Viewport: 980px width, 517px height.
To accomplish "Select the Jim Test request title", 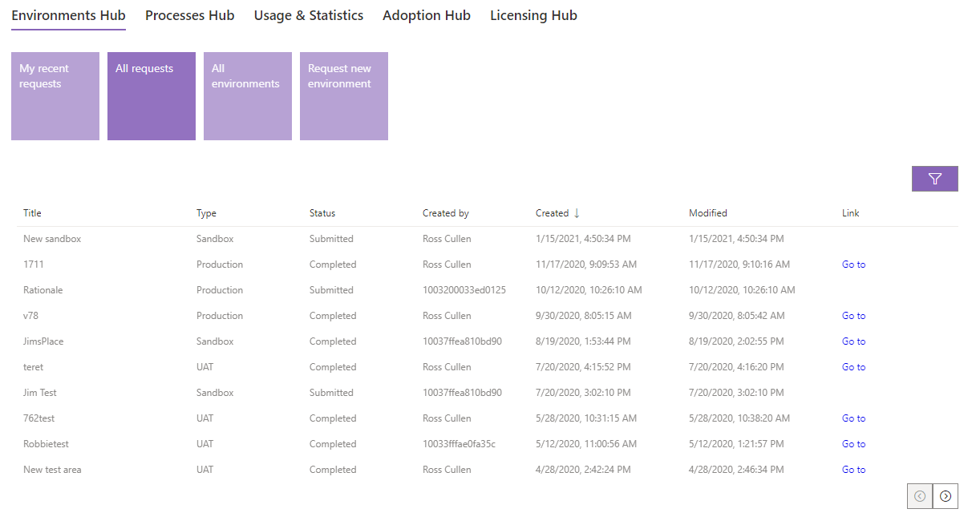I will click(40, 393).
